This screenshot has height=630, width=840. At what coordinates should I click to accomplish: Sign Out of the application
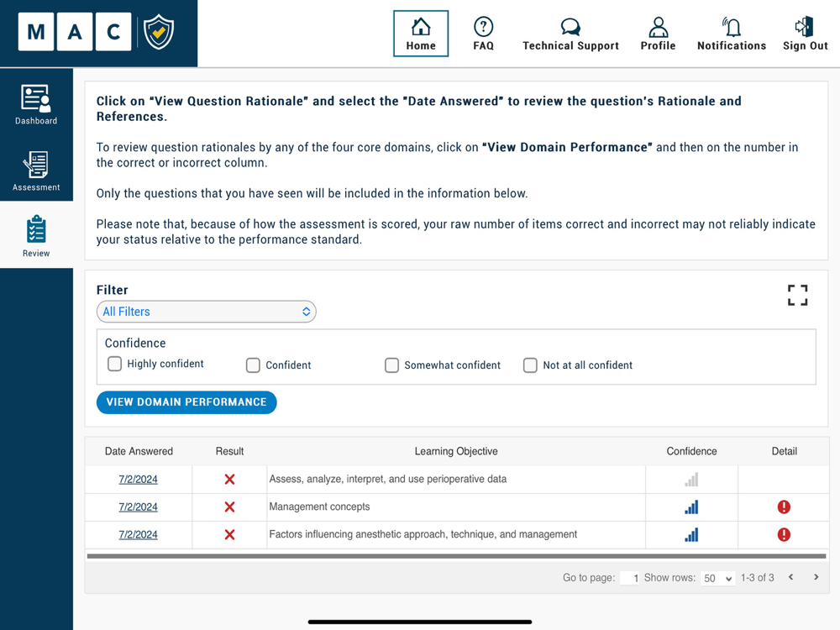[806, 34]
